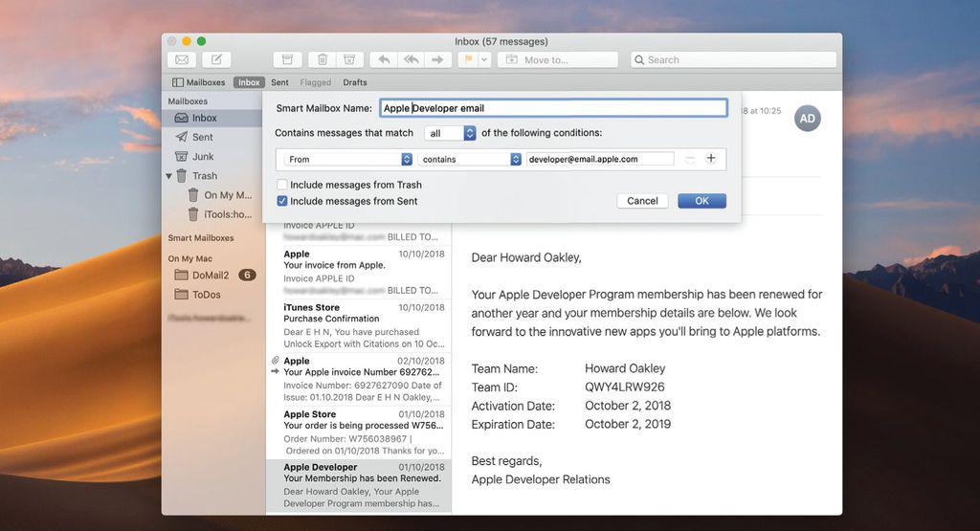The width and height of the screenshot is (980, 531).
Task: Click the Cancel button
Action: [x=642, y=201]
